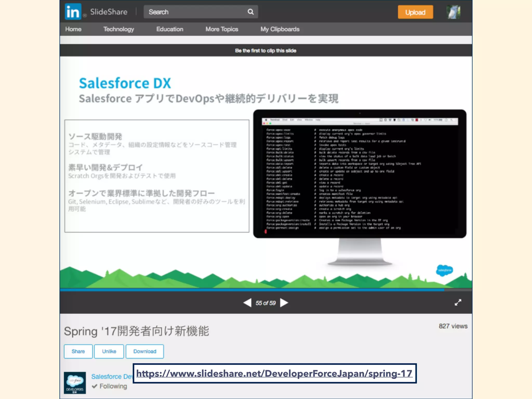The height and width of the screenshot is (399, 532).
Task: Open the Technology menu item
Action: coord(119,29)
